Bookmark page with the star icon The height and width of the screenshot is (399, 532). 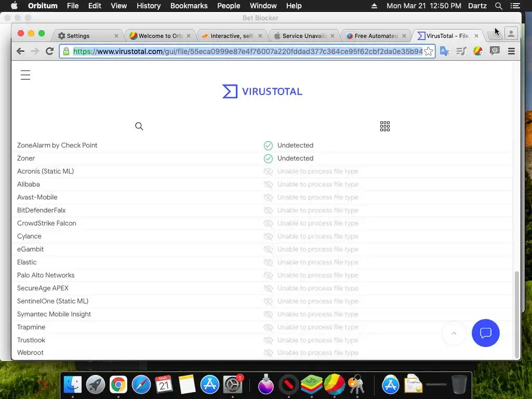(428, 51)
